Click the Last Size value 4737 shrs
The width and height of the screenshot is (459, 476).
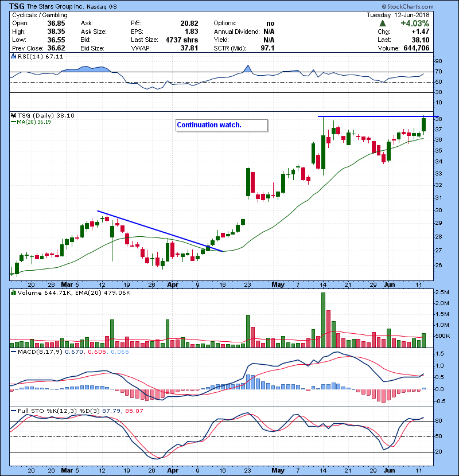[182, 40]
